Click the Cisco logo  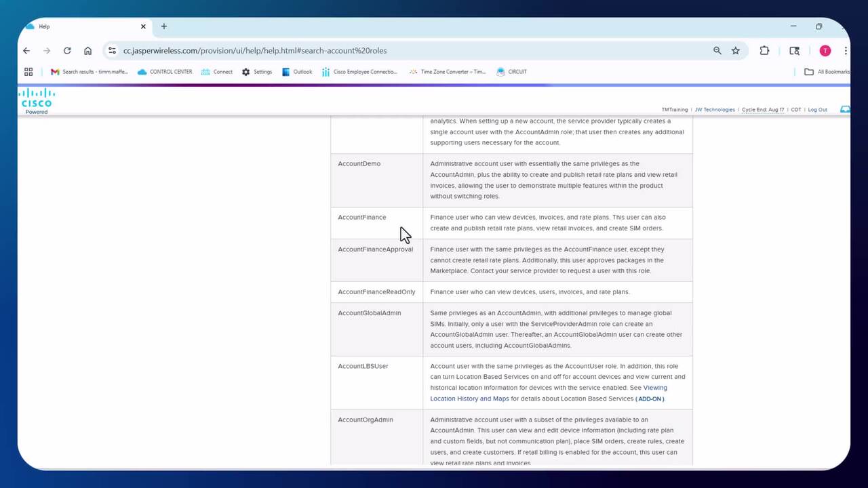37,99
